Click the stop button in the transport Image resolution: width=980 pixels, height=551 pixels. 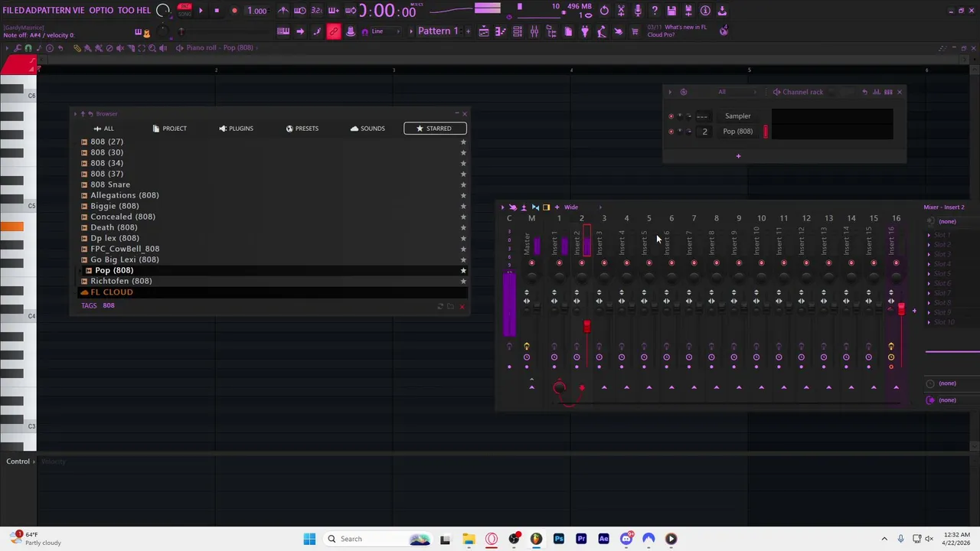pyautogui.click(x=217, y=11)
